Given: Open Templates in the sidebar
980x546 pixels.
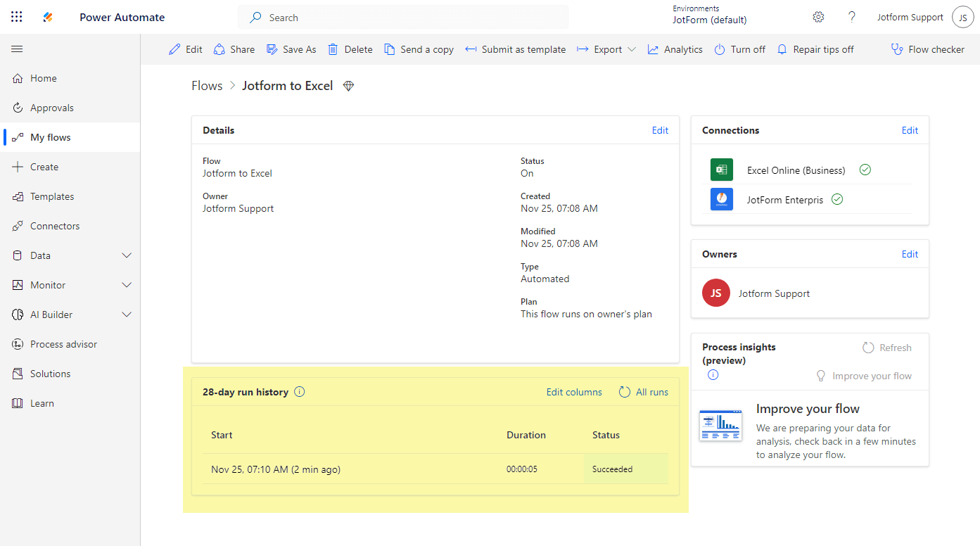Looking at the screenshot, I should click(70, 196).
